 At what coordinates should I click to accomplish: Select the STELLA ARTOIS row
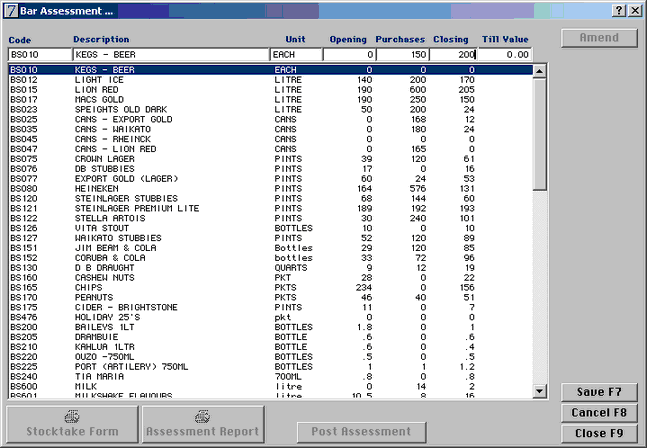coord(271,218)
